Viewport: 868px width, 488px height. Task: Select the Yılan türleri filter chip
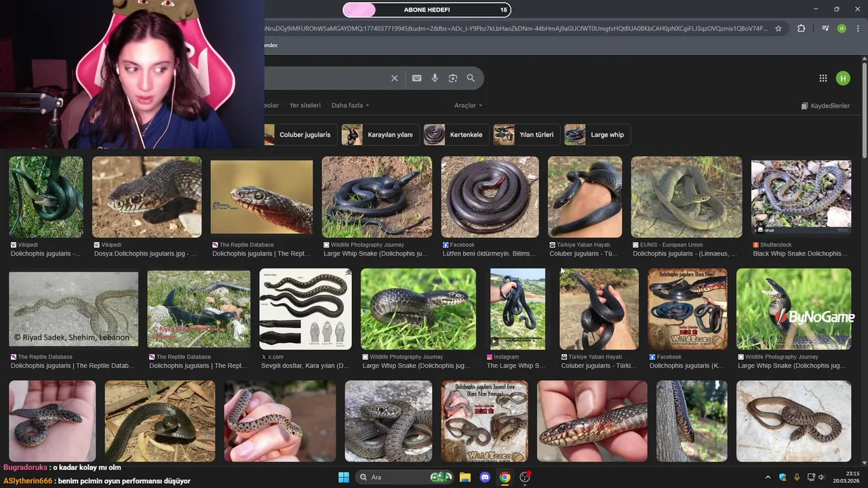pos(527,134)
